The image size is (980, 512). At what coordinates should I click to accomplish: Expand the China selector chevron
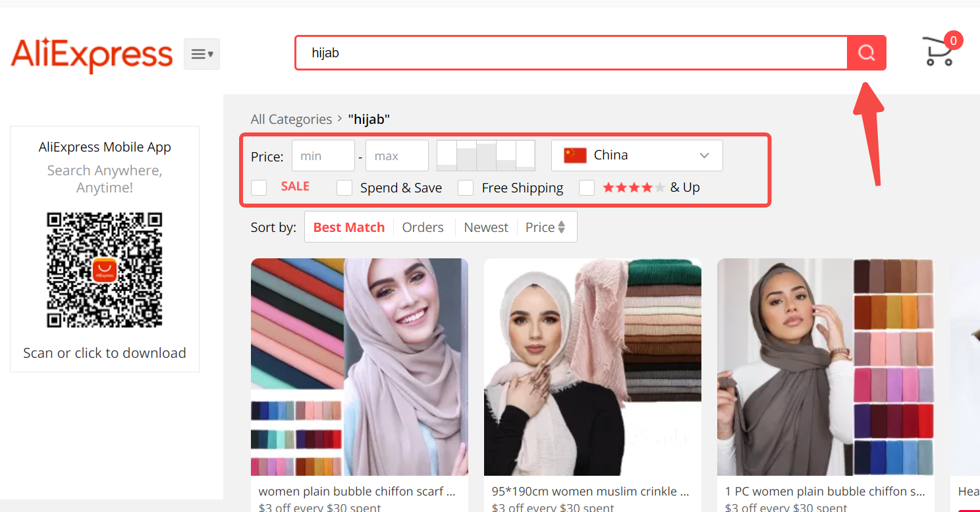coord(704,155)
